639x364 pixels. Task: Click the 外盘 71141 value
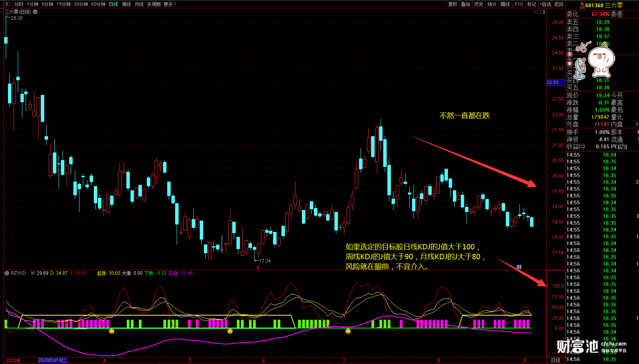602,124
